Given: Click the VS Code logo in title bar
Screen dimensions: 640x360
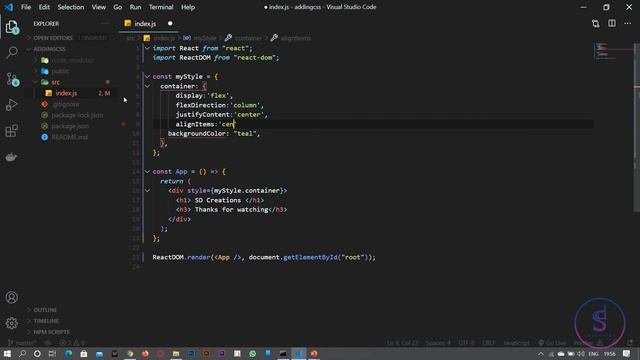Looking at the screenshot, I should pyautogui.click(x=9, y=7).
